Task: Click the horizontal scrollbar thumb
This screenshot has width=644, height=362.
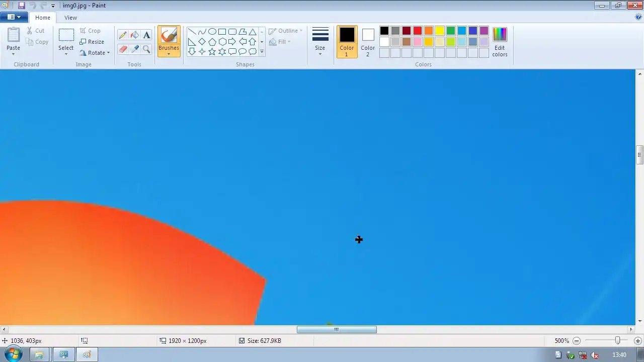Action: 337,330
